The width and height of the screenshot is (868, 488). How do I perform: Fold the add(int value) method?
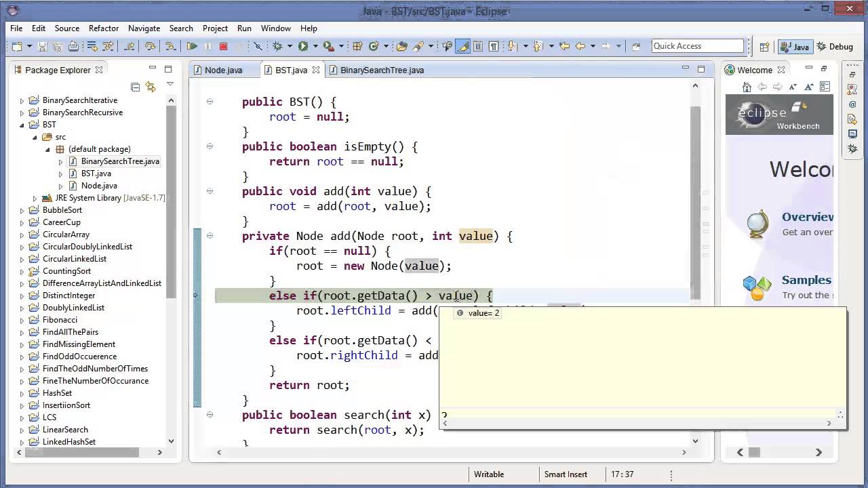pos(210,191)
